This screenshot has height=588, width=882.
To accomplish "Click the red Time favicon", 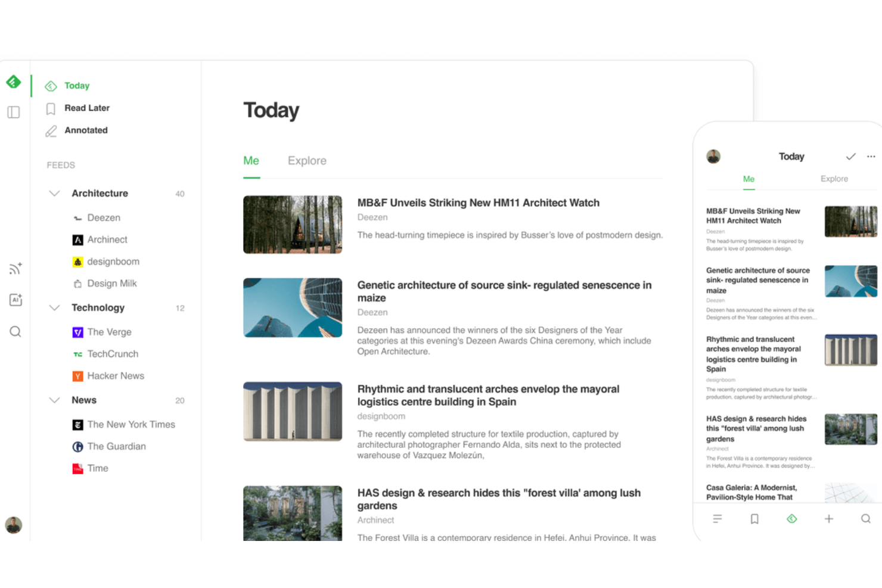I will (77, 469).
